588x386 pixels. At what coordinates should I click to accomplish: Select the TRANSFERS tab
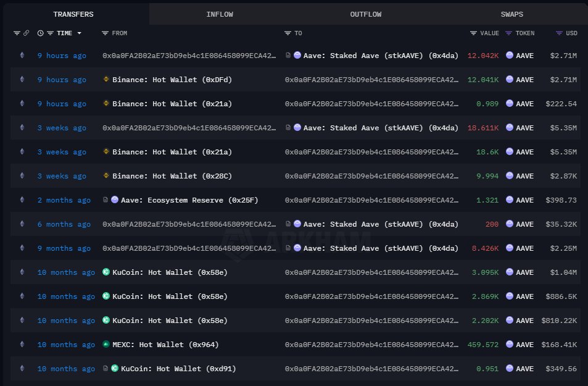click(x=73, y=14)
